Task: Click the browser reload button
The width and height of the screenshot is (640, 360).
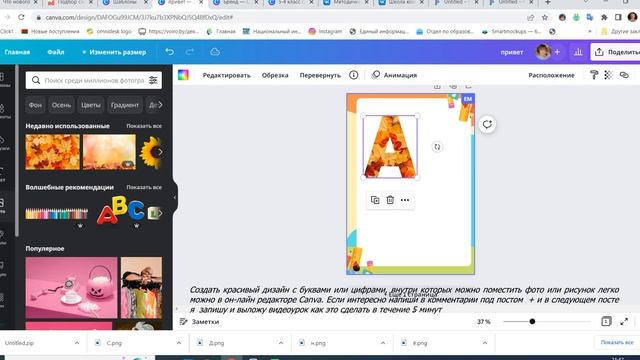Action: pos(21,17)
